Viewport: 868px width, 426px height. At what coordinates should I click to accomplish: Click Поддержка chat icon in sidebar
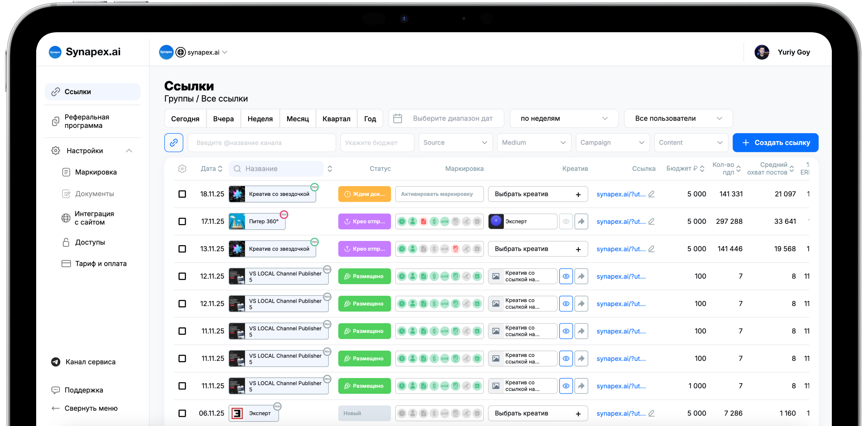point(56,390)
